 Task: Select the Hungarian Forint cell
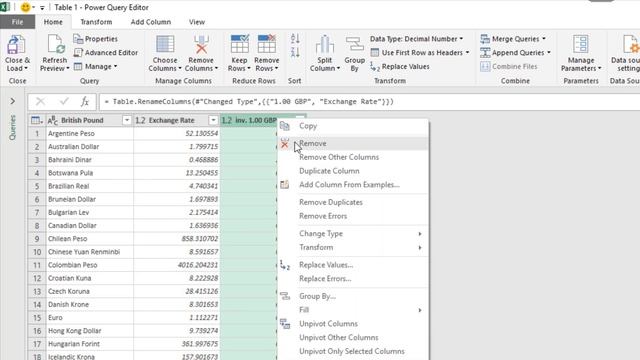point(89,344)
